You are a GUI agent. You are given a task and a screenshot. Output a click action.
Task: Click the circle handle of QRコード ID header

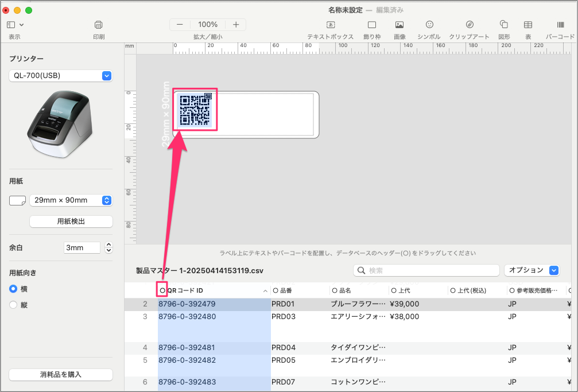[162, 290]
